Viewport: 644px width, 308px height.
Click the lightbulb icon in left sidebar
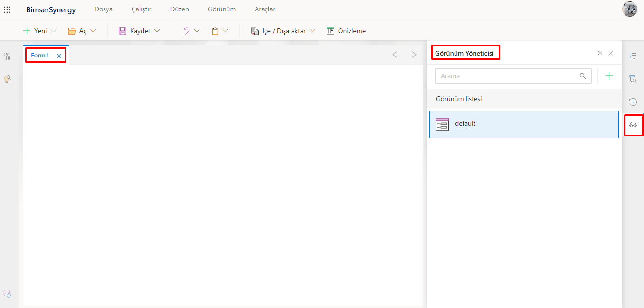click(x=7, y=79)
